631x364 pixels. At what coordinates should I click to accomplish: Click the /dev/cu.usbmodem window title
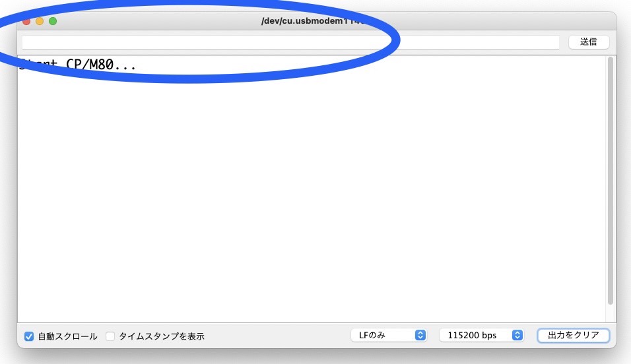[x=312, y=21]
